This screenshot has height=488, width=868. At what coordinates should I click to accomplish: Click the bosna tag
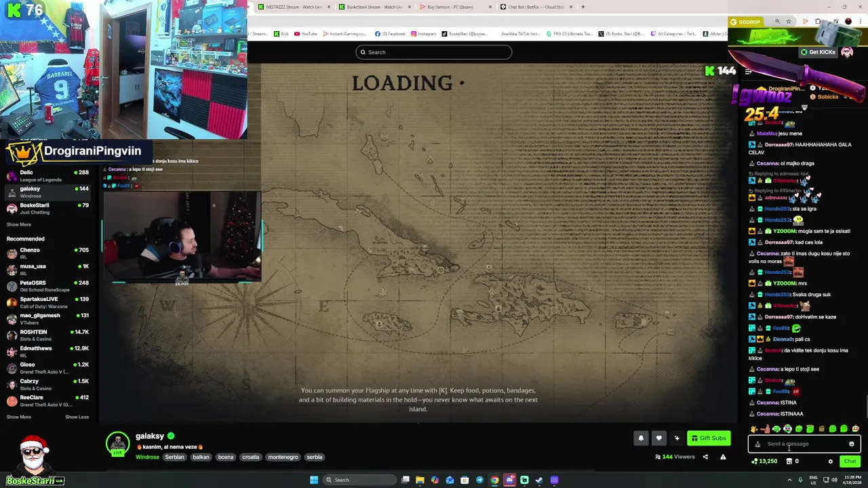pos(226,457)
